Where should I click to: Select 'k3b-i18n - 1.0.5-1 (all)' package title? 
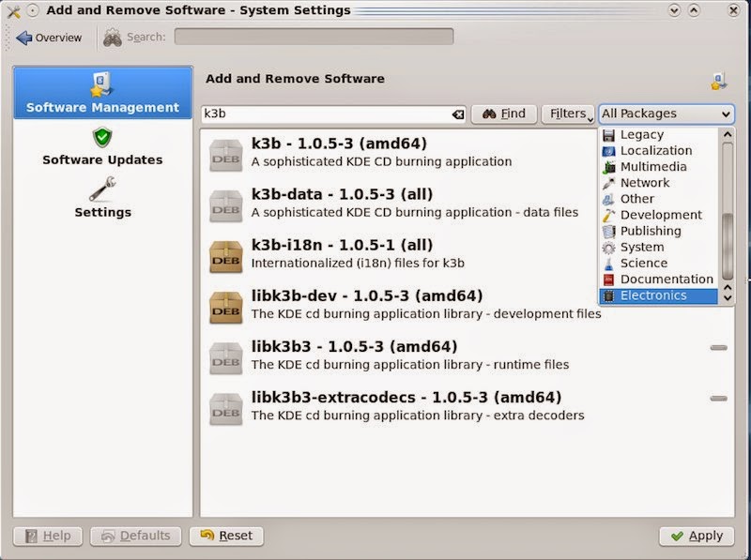coord(342,245)
